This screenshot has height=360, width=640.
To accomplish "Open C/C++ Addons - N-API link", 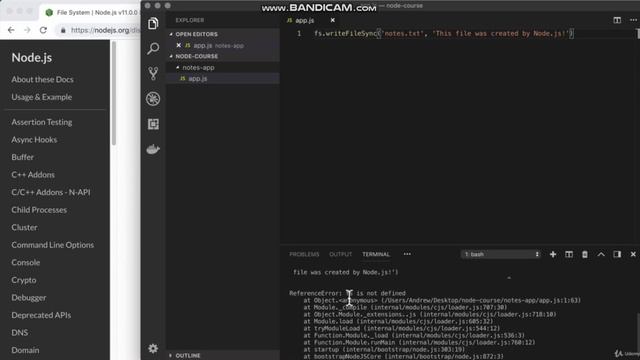I will pyautogui.click(x=51, y=192).
